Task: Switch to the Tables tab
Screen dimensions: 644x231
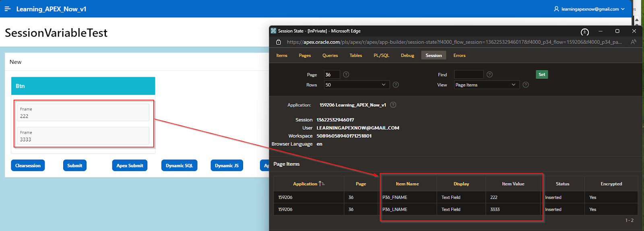Action: click(356, 56)
